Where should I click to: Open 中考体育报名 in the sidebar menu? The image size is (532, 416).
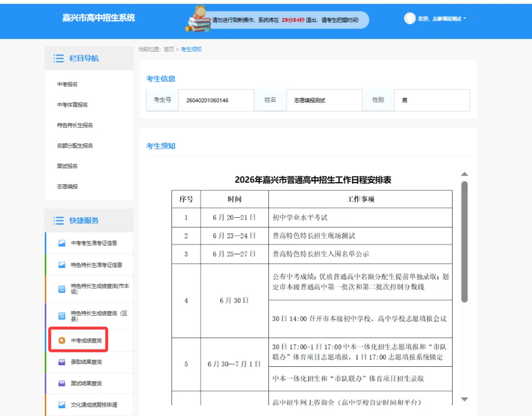(x=72, y=105)
